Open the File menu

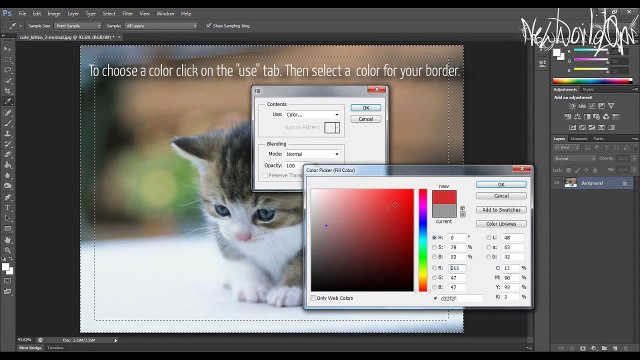click(22, 13)
